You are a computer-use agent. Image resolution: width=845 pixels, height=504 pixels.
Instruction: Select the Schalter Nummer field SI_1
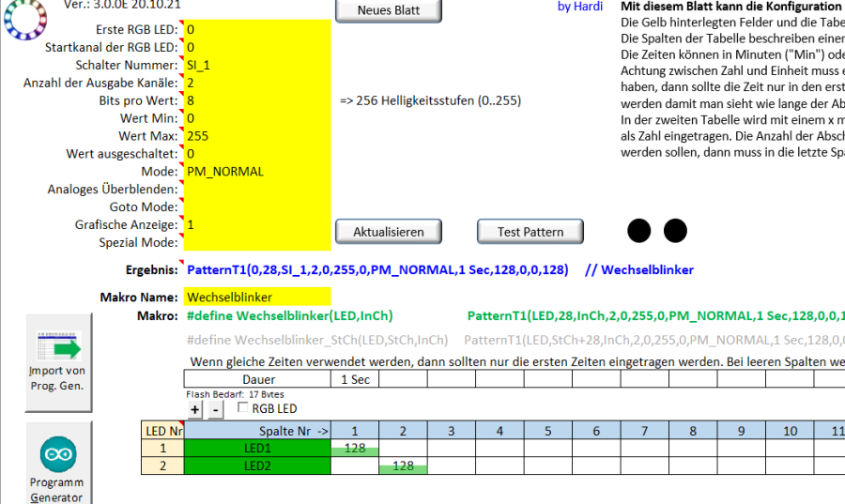(x=257, y=65)
